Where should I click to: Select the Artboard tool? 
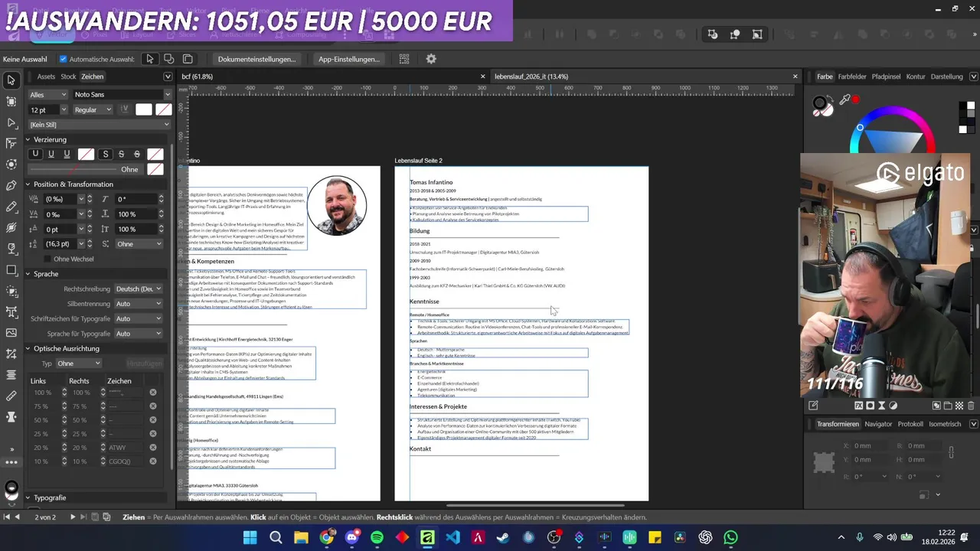click(11, 101)
